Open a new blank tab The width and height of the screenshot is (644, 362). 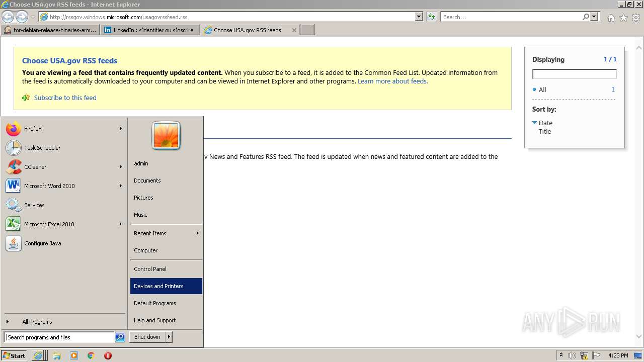[x=307, y=30]
